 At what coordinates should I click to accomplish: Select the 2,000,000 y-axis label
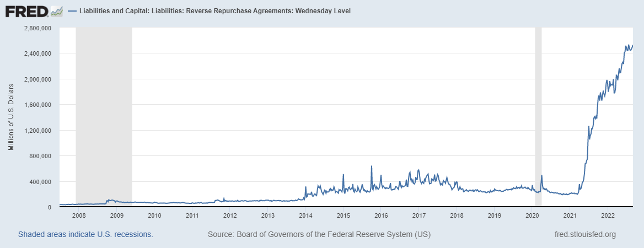tap(38, 79)
